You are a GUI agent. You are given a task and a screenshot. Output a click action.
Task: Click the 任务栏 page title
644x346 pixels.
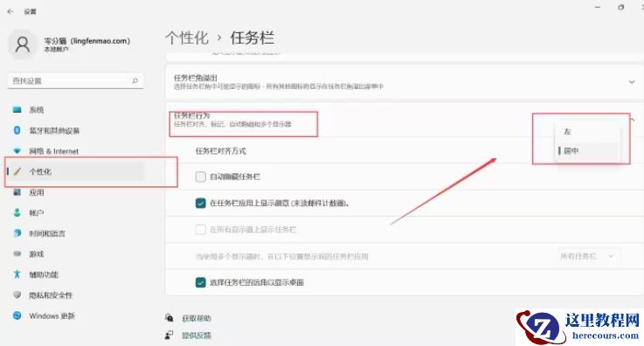[x=253, y=38]
